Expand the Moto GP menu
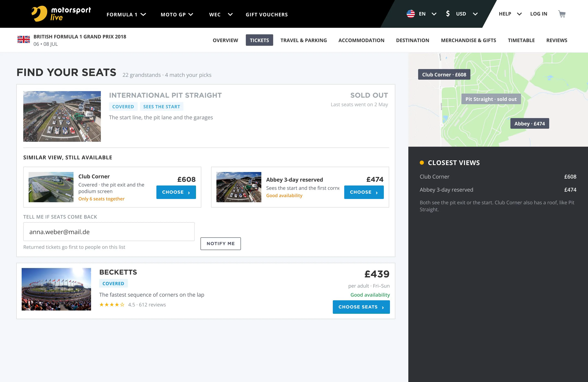The height and width of the screenshot is (382, 588). [x=177, y=15]
